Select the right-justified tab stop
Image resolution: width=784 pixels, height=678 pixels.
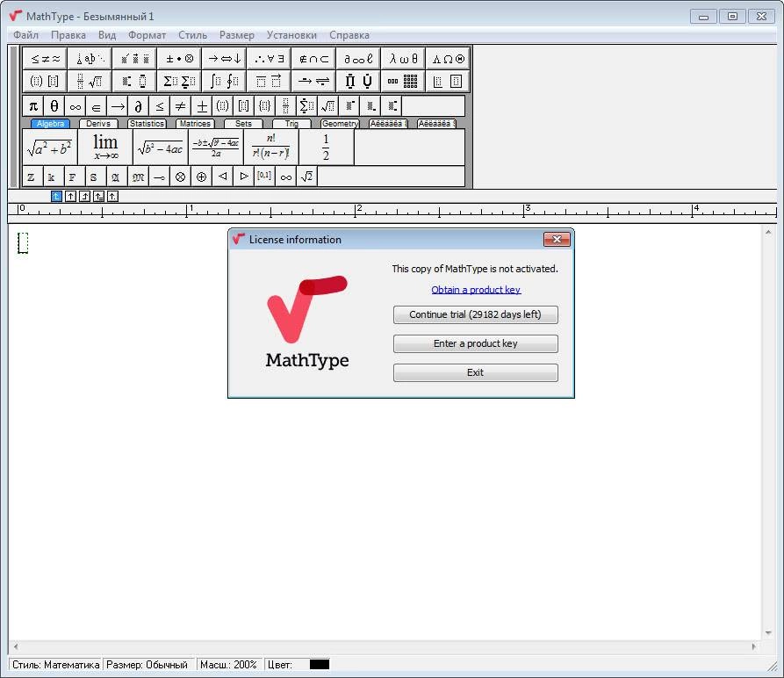pos(84,197)
